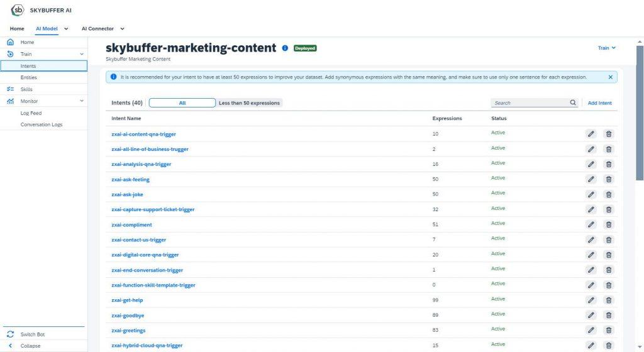This screenshot has height=352, width=644.
Task: Collapse the sidebar
Action: pyautogui.click(x=43, y=346)
